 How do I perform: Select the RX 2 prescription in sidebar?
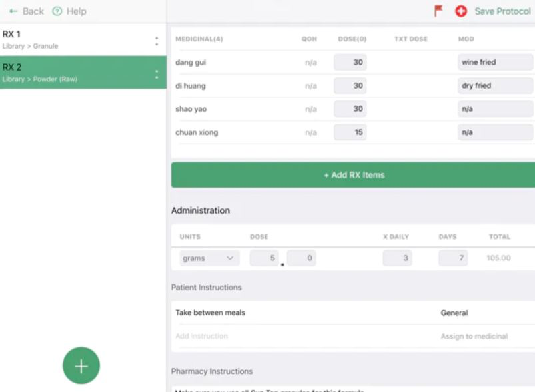(67, 71)
